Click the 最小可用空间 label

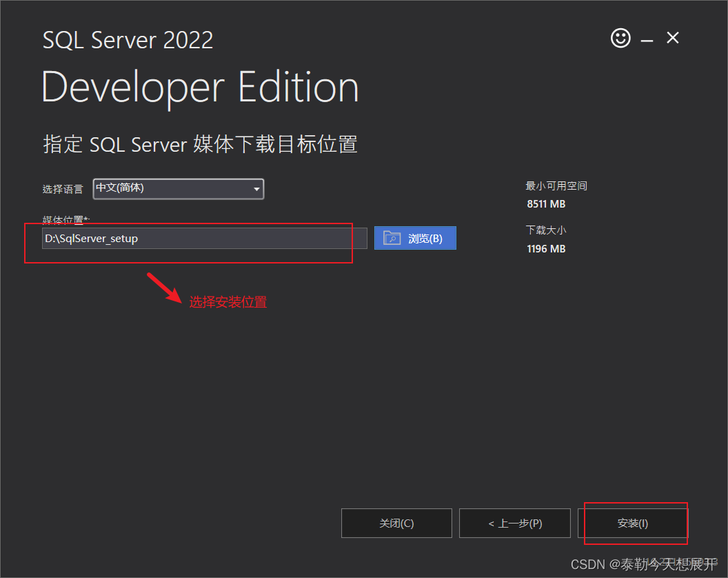[x=556, y=186]
